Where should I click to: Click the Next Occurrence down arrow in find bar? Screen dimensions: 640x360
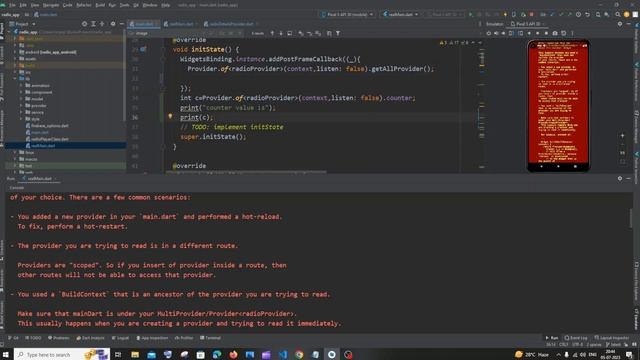pos(281,33)
